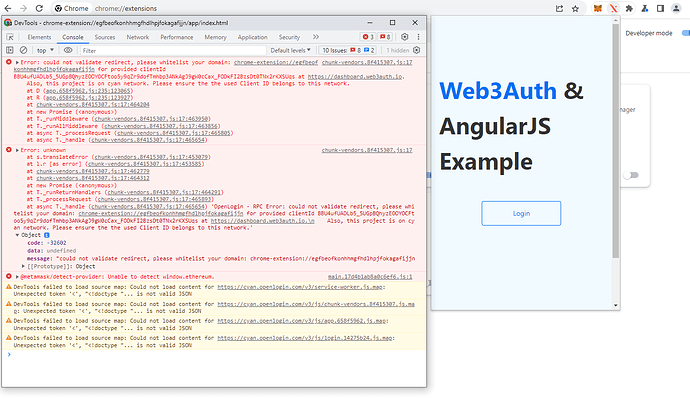Clear the console with the ban icon
Image resolution: width=690 pixels, height=407 pixels.
point(24,50)
